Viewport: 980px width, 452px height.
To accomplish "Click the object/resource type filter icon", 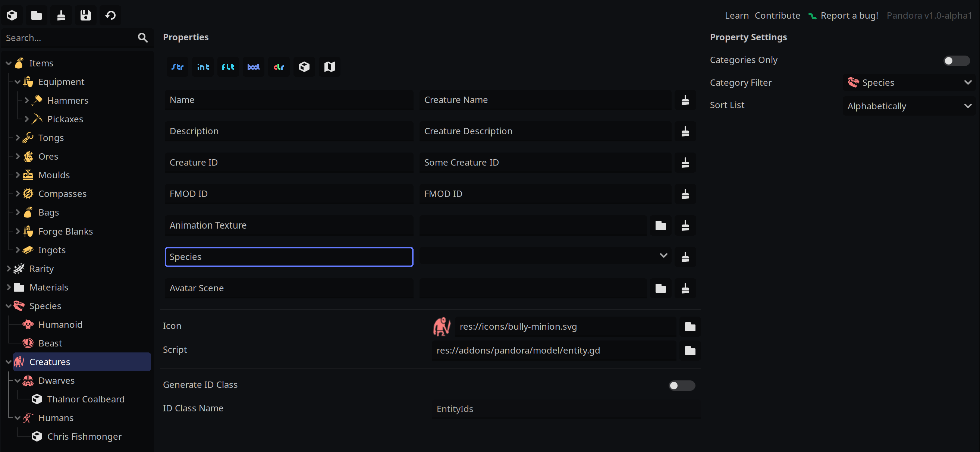I will 304,67.
